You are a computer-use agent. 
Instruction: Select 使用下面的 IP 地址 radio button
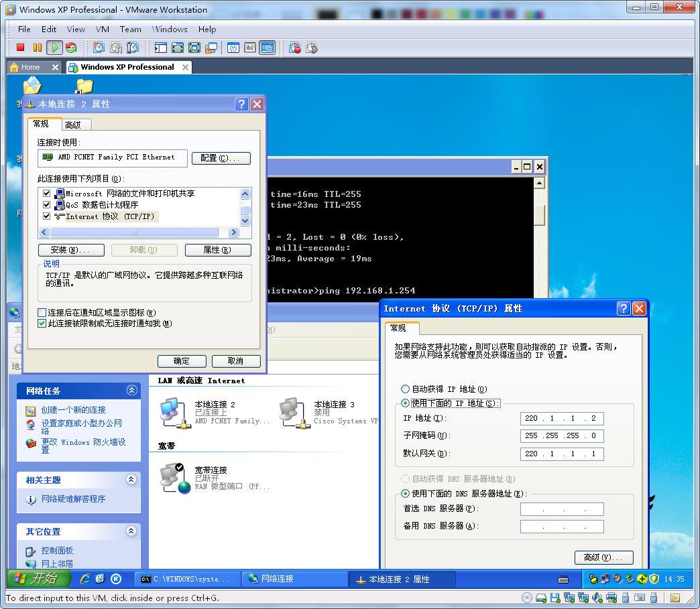406,403
